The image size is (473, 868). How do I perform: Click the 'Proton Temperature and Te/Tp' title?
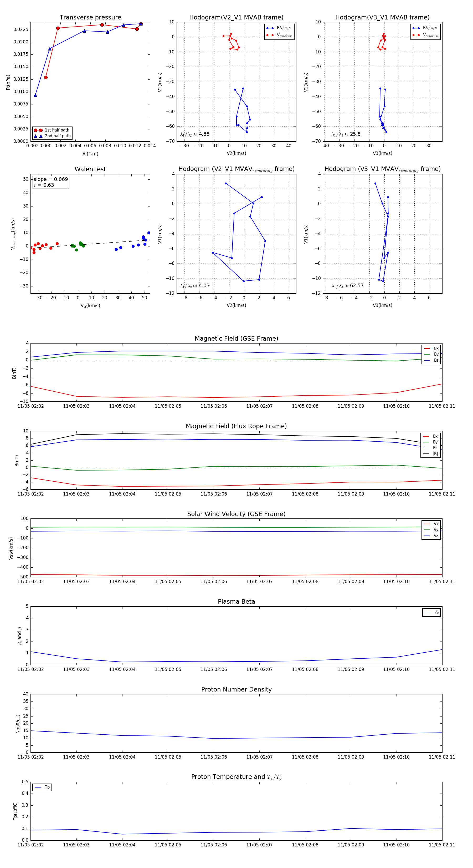coord(236,777)
